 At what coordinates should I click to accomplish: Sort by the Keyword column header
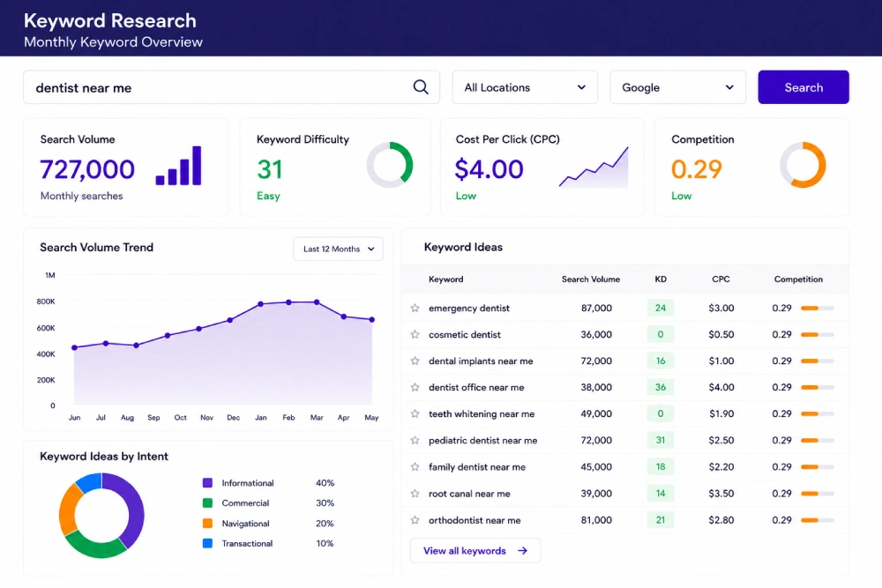(x=446, y=279)
